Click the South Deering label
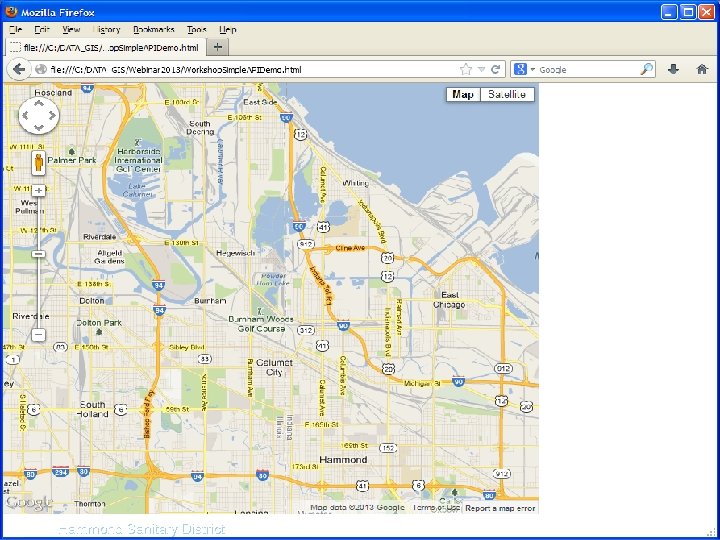Image resolution: width=720 pixels, height=540 pixels. (200, 128)
